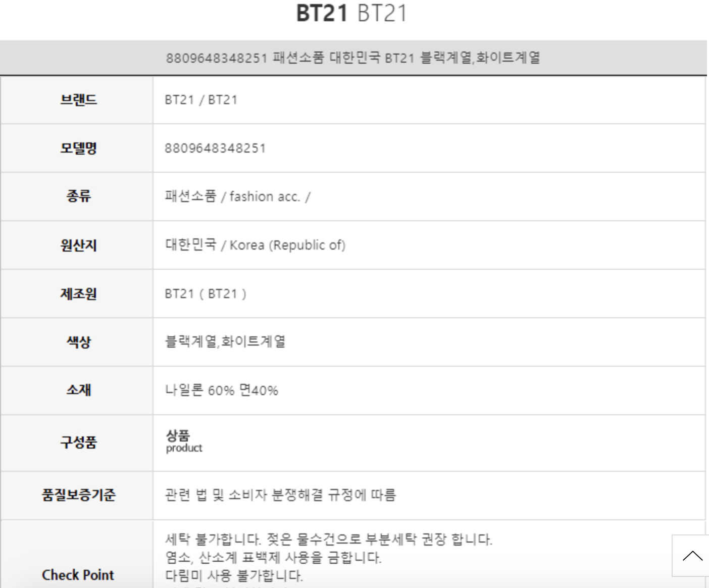Click the 원산지 row label
The image size is (709, 588).
[x=78, y=245]
